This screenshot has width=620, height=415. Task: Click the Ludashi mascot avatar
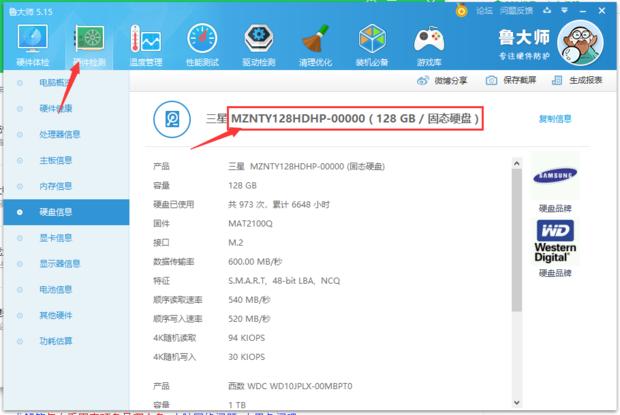[x=580, y=43]
